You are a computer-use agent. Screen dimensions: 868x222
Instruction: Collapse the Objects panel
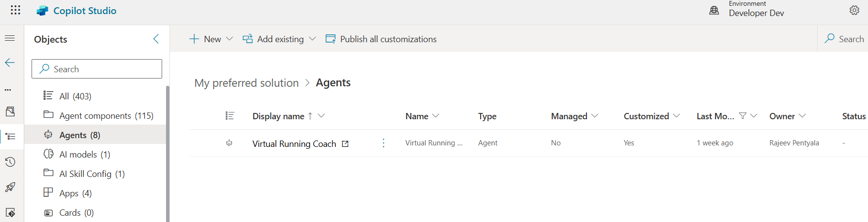pyautogui.click(x=156, y=39)
